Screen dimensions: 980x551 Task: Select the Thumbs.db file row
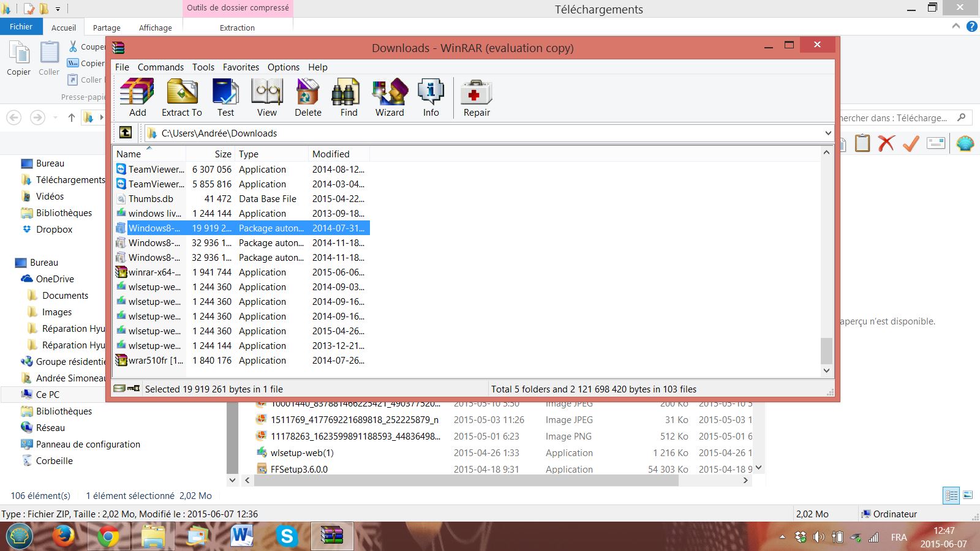[x=241, y=199]
